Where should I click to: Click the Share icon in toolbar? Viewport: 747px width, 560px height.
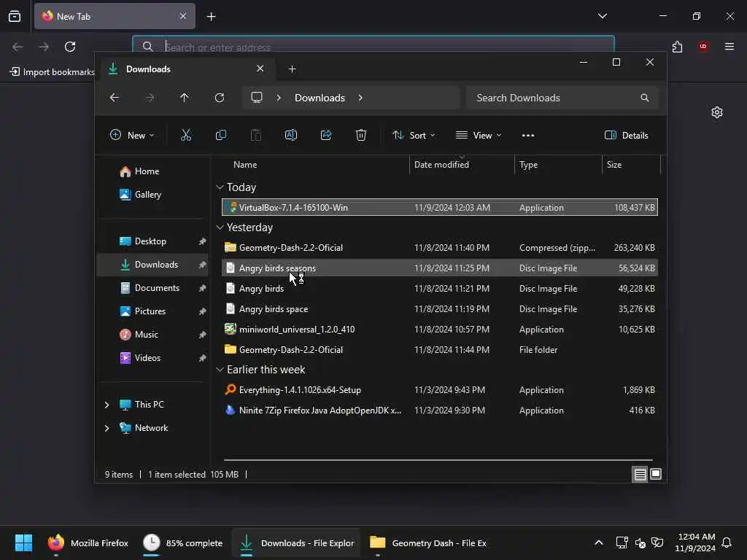326,135
